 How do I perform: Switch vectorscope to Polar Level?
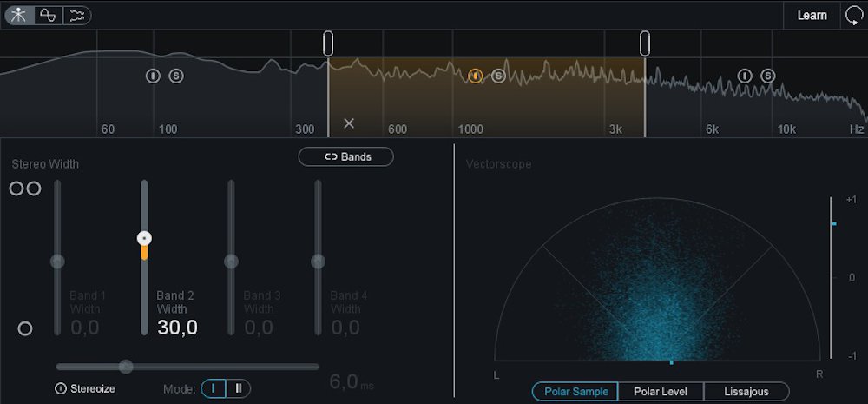661,392
